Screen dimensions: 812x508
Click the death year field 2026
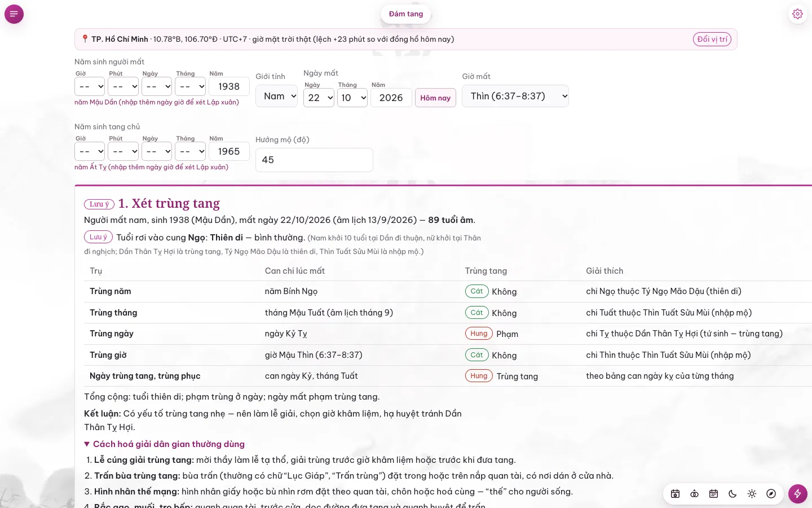pos(391,98)
